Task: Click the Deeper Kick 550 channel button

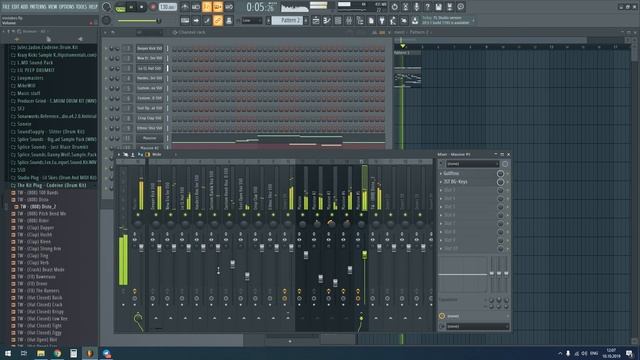Action: click(x=149, y=49)
